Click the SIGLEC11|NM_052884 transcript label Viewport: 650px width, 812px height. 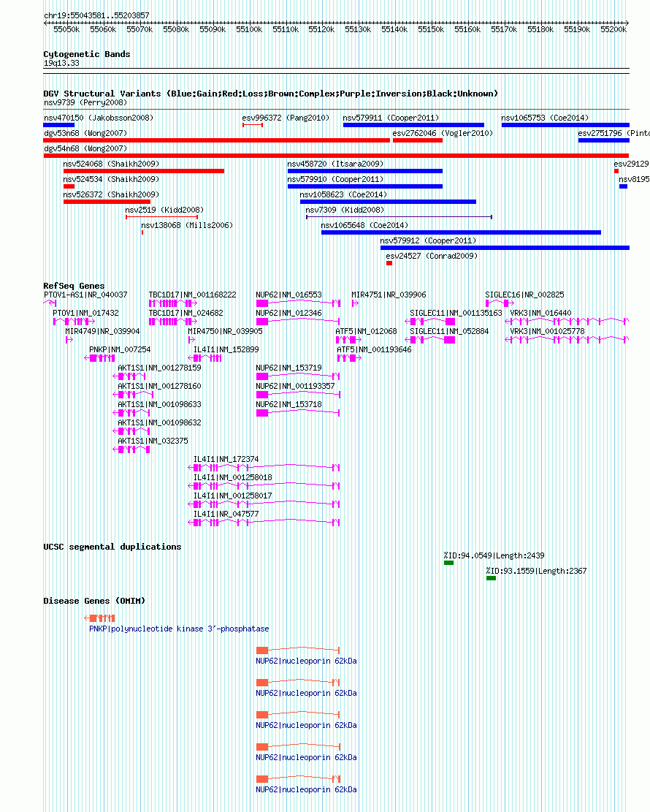(449, 331)
